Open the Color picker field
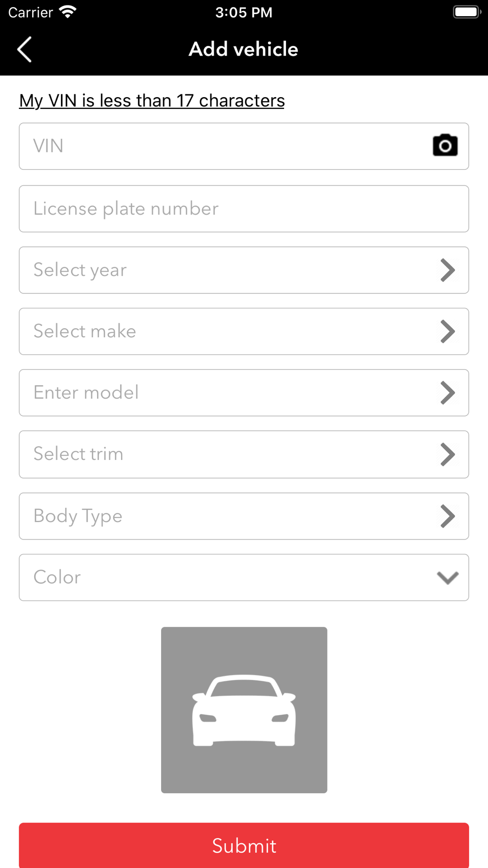The image size is (488, 868). (244, 578)
